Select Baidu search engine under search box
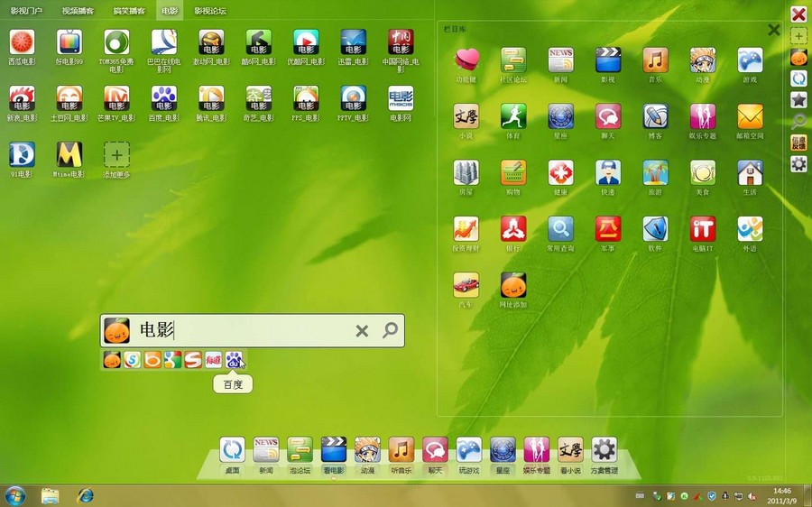Viewport: 812px width, 507px height. click(234, 359)
